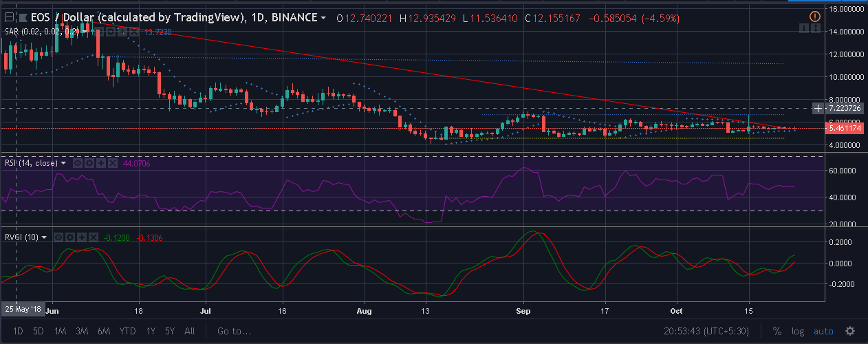The width and height of the screenshot is (868, 344).
Task: Maximize the price pane
Action: 816,28
